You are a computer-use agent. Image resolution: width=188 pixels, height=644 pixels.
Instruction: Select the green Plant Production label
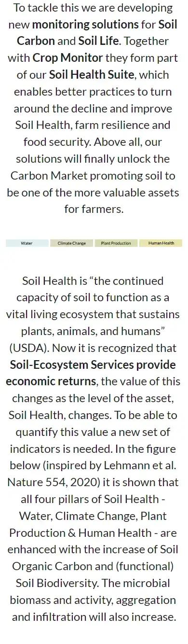tap(116, 243)
